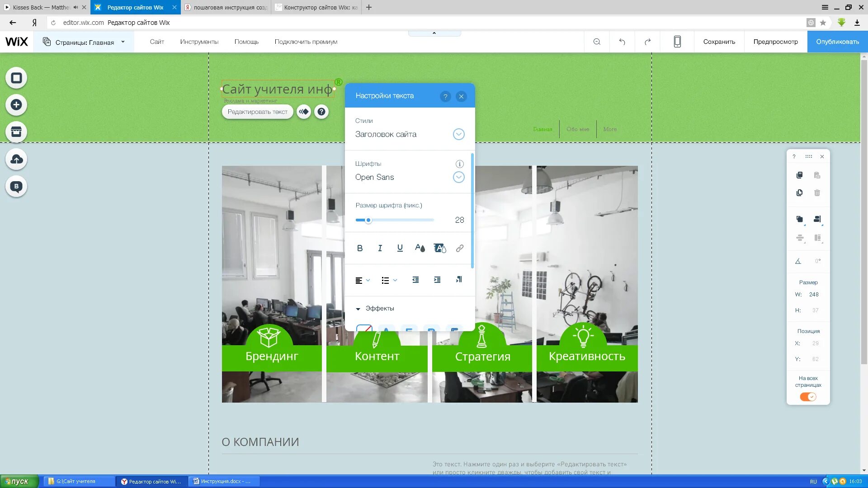The height and width of the screenshot is (488, 868).
Task: Click the Bold formatting icon
Action: (x=360, y=248)
